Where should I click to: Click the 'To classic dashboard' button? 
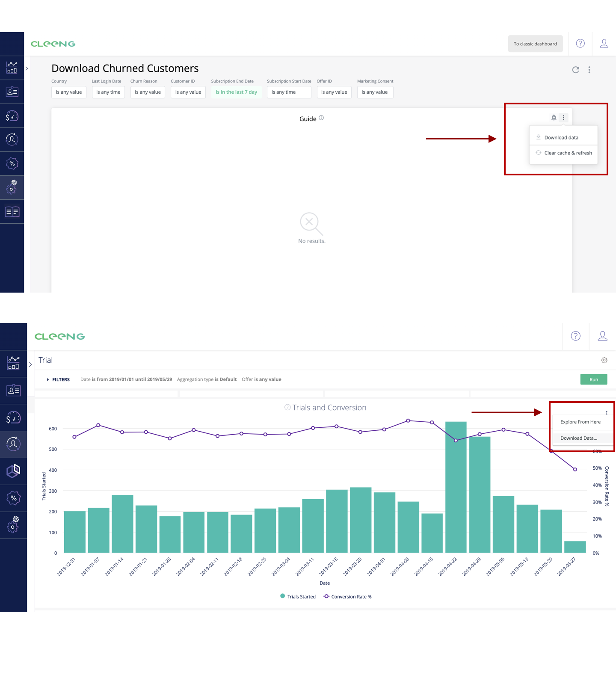coord(535,44)
